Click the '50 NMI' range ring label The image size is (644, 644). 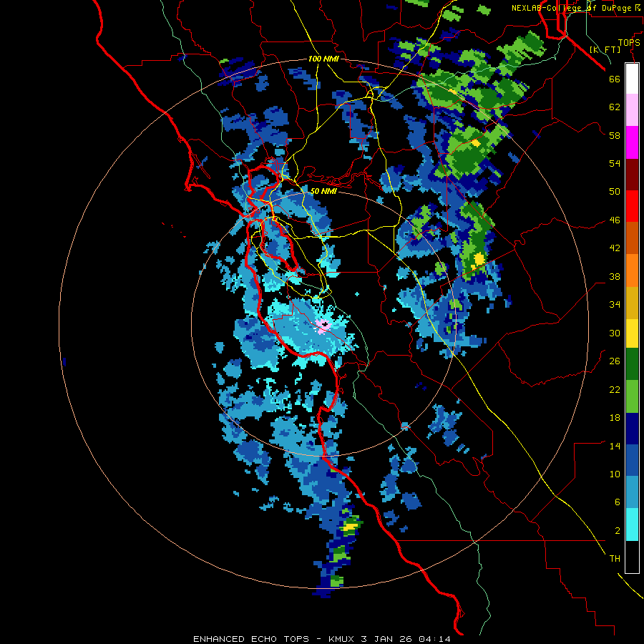[323, 191]
